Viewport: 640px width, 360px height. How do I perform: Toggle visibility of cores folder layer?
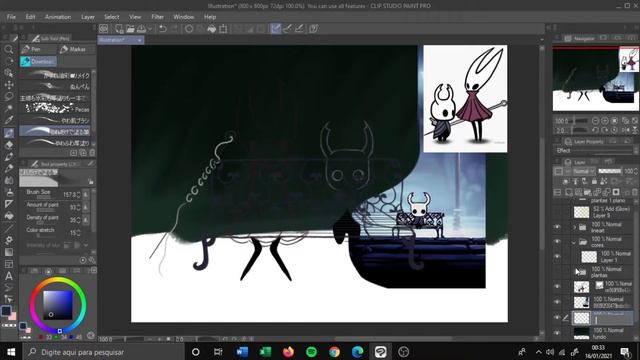click(x=557, y=242)
